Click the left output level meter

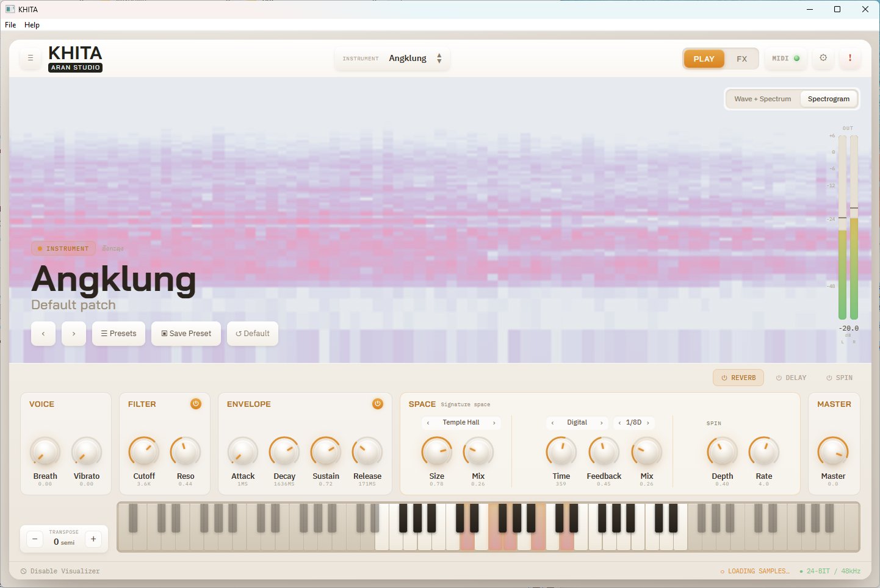tap(842, 227)
